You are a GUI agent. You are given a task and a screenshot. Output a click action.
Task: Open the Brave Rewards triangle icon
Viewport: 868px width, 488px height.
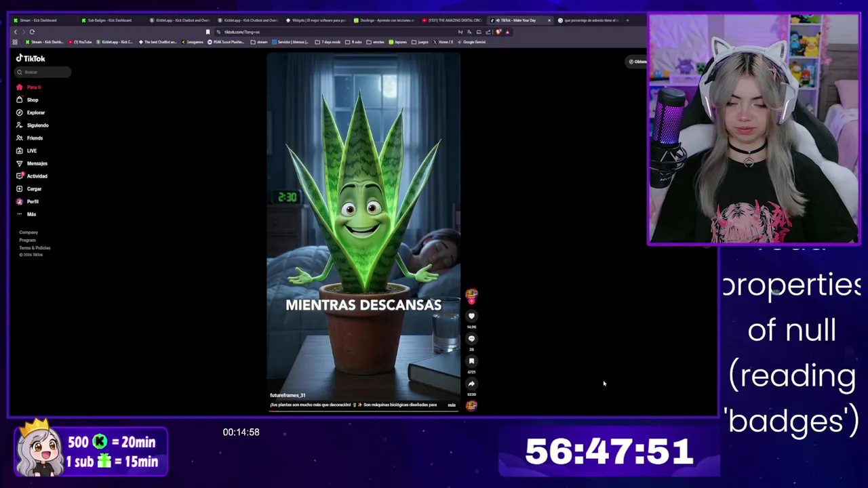coord(507,32)
